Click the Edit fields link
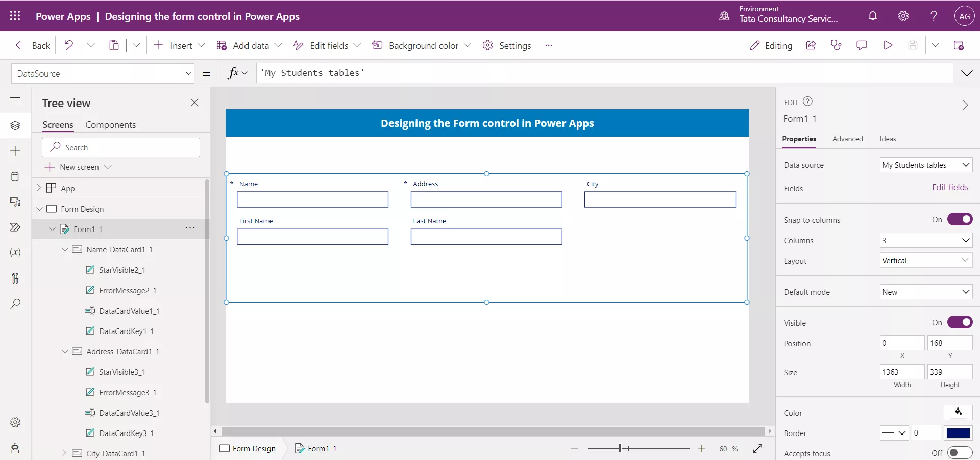 pyautogui.click(x=950, y=187)
